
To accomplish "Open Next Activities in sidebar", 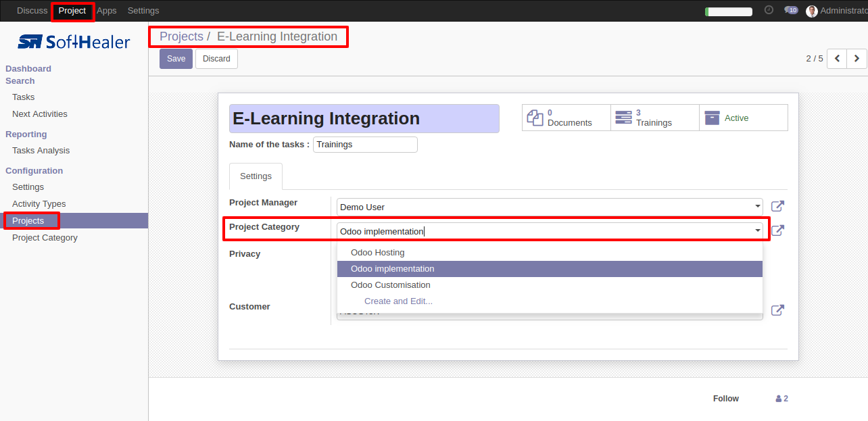I will pos(40,114).
